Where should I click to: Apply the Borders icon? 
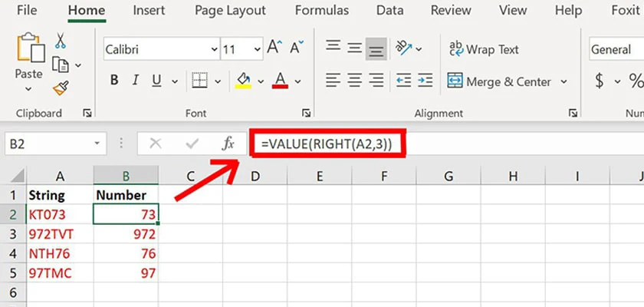click(x=200, y=81)
